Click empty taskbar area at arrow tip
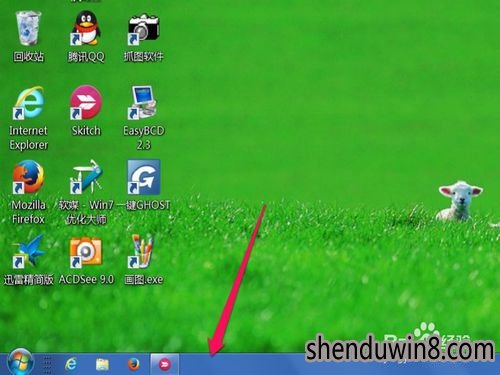The height and width of the screenshot is (375, 500). tap(213, 363)
